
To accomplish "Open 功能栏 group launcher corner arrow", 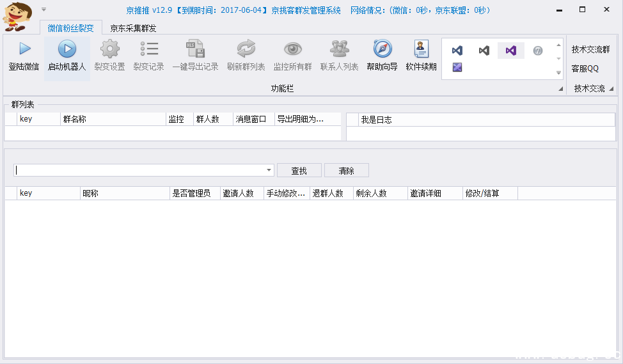I will (x=560, y=89).
